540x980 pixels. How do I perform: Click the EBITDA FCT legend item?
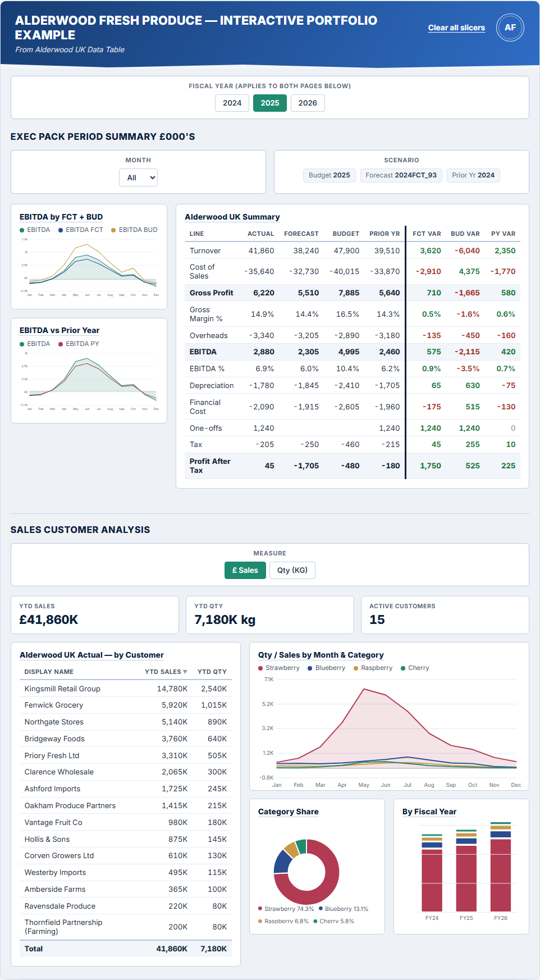(81, 230)
